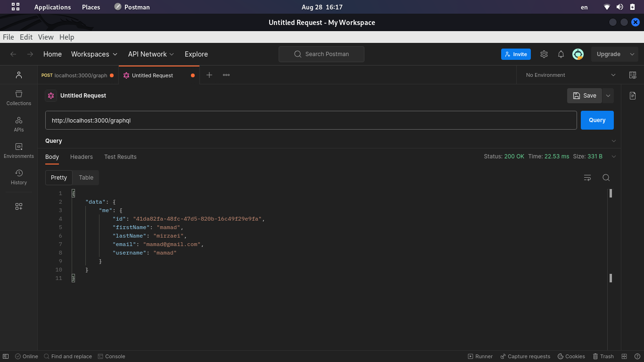Click the blue Query button
644x362 pixels.
(x=597, y=120)
